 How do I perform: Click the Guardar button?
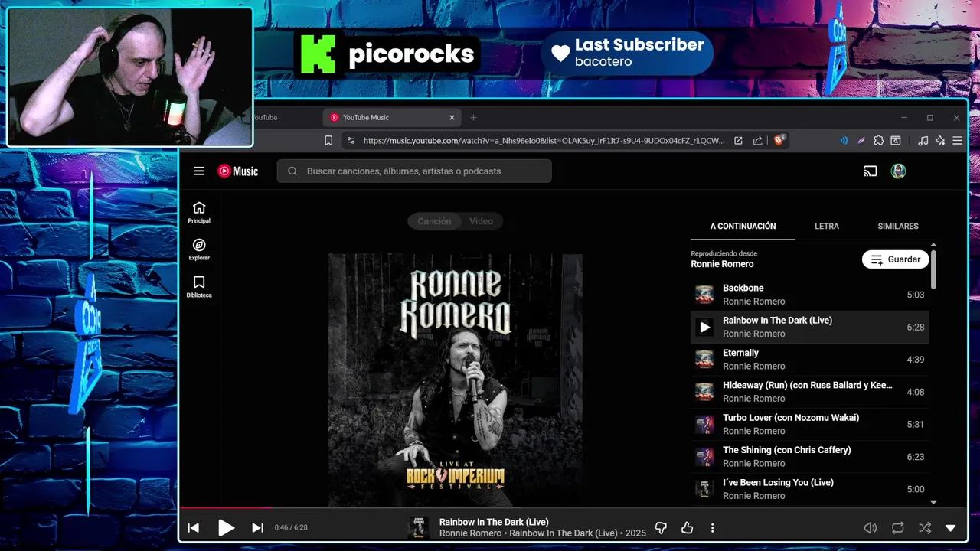point(896,259)
